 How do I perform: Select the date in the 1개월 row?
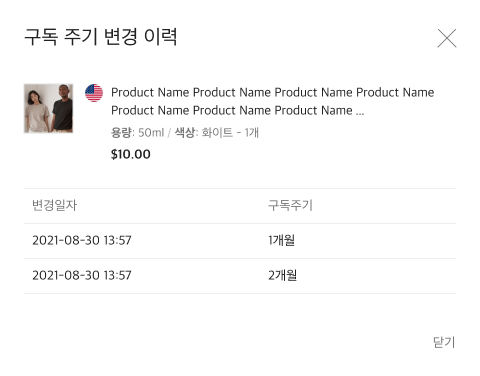(82, 240)
